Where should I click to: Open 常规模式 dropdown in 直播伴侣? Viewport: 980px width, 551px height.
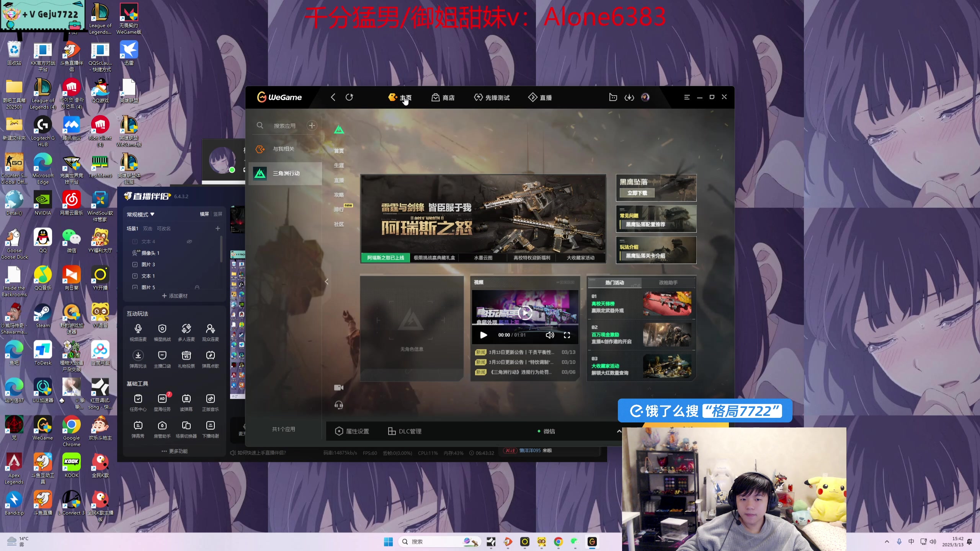(140, 214)
